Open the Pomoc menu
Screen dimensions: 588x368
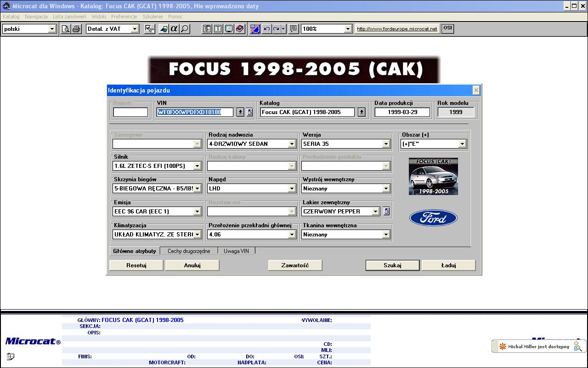coord(175,17)
